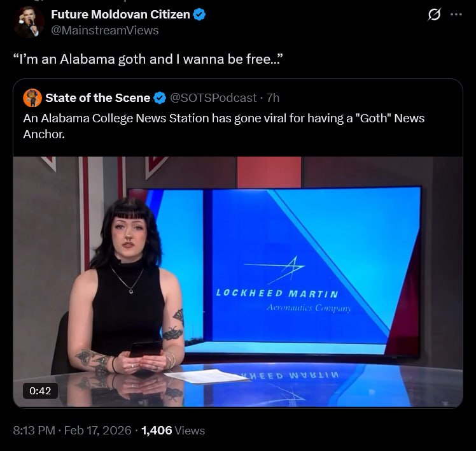Click the 7h timestamp on the quoted post
This screenshot has height=451, width=476.
pos(273,98)
